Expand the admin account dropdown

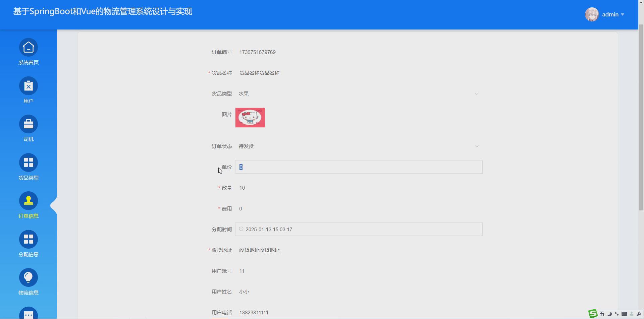623,14
